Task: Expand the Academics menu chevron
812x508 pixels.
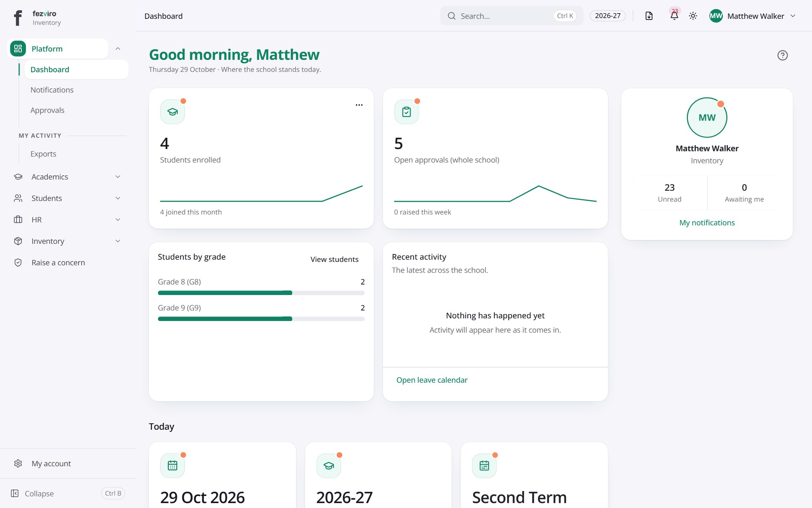Action: click(x=118, y=177)
